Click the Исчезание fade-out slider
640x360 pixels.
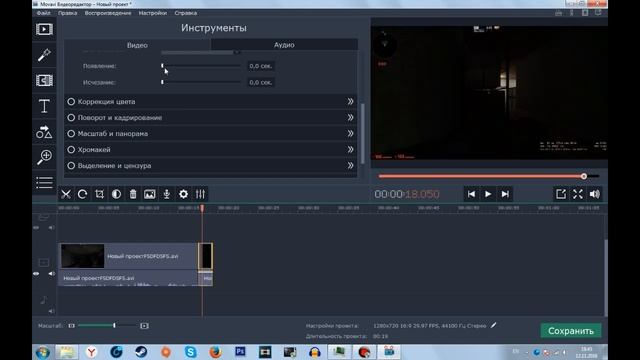pyautogui.click(x=201, y=82)
